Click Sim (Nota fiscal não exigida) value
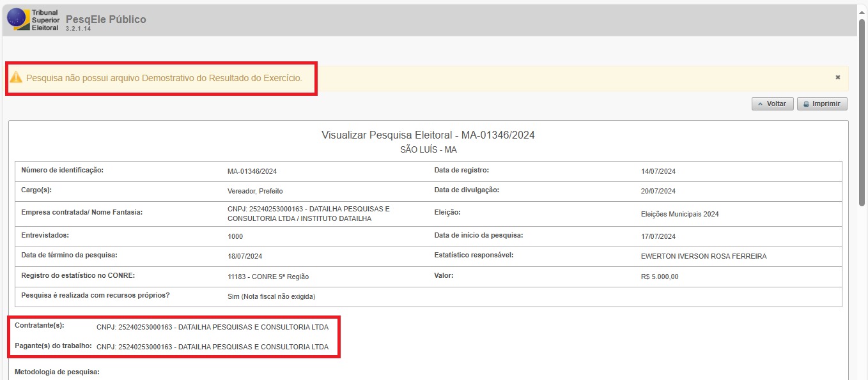The height and width of the screenshot is (380, 868). (272, 296)
